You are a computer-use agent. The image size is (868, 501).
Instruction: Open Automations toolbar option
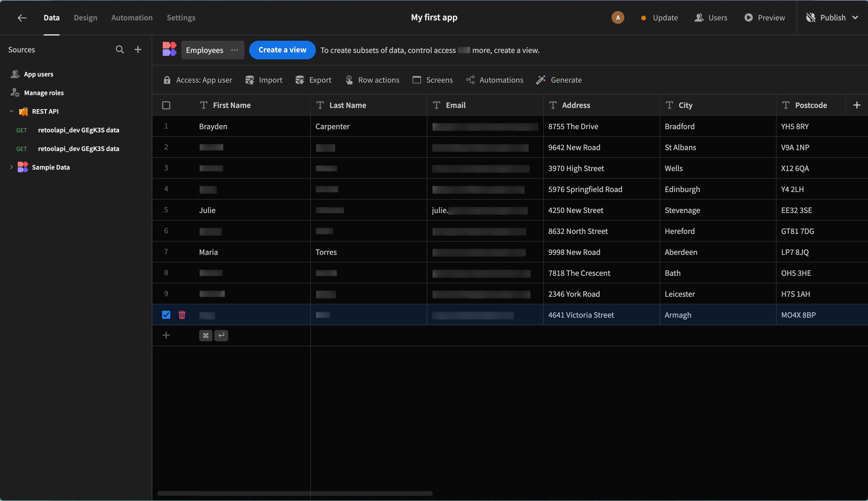pyautogui.click(x=495, y=80)
